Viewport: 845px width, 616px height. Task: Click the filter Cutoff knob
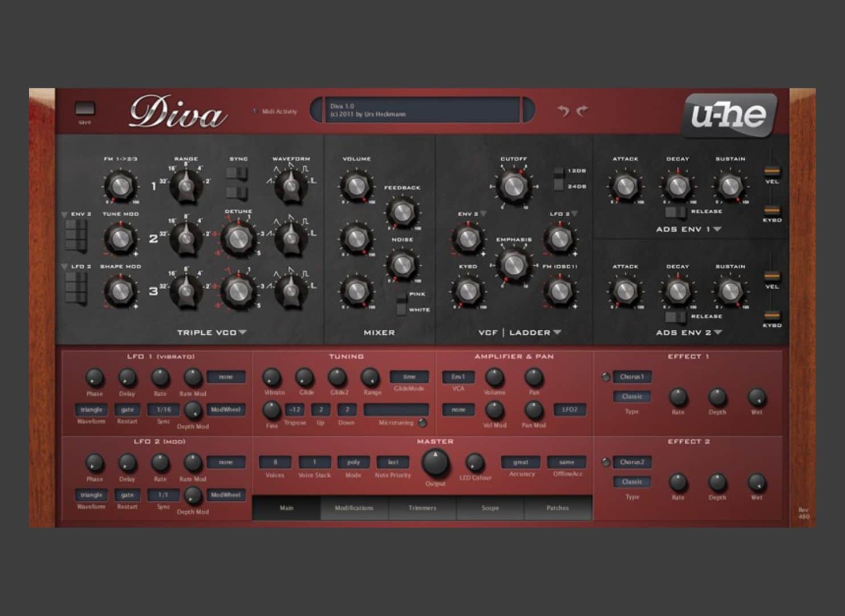pyautogui.click(x=514, y=185)
